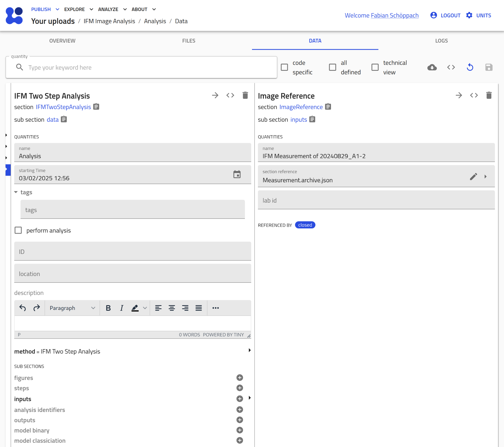Copy the ImageReference section definition

click(x=328, y=107)
